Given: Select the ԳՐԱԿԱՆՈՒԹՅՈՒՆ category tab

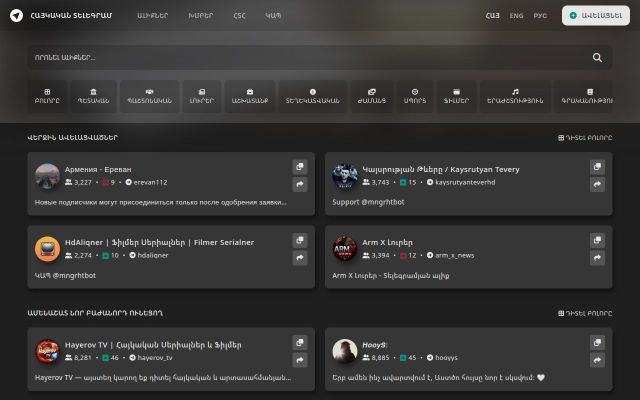Looking at the screenshot, I should pyautogui.click(x=584, y=96).
